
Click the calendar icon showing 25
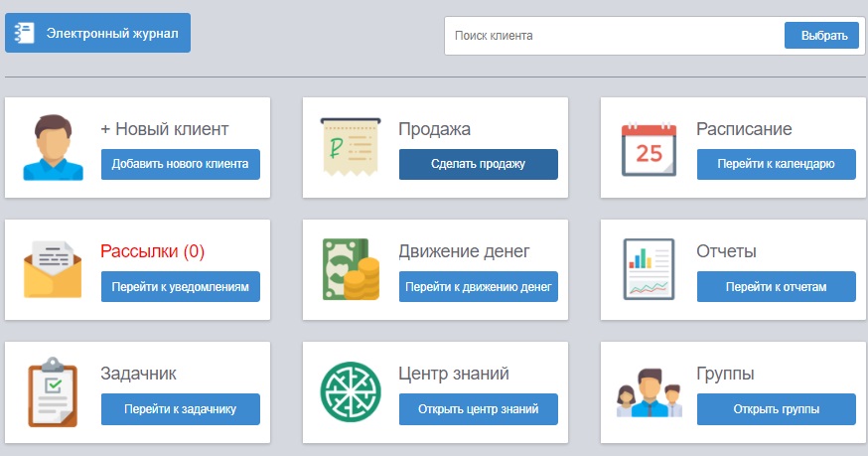coord(649,150)
